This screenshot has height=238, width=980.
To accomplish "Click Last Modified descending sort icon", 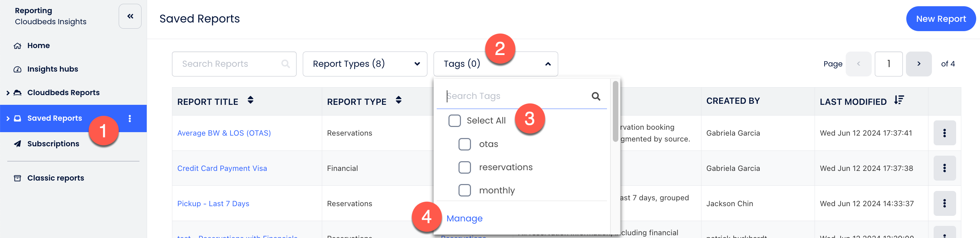I will [899, 100].
